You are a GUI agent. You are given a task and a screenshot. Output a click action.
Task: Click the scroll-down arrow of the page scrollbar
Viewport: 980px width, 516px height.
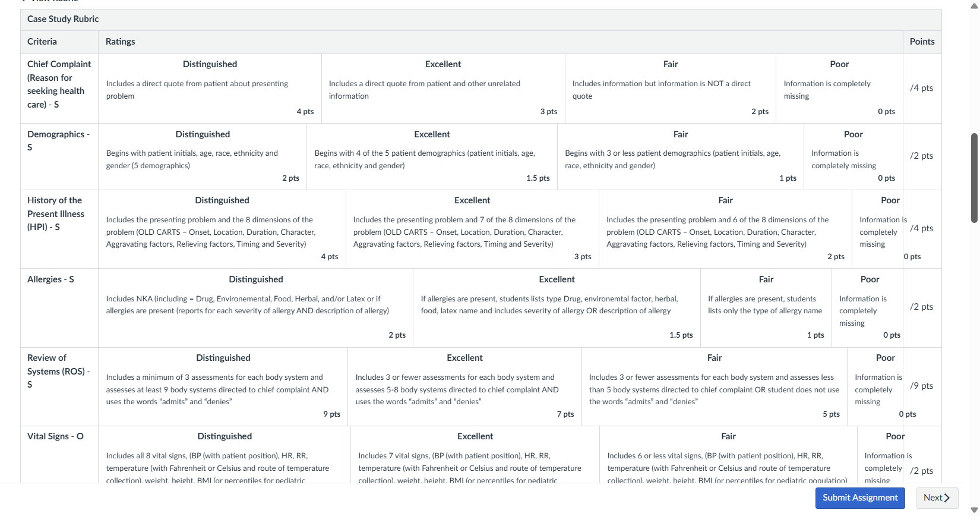pyautogui.click(x=973, y=510)
